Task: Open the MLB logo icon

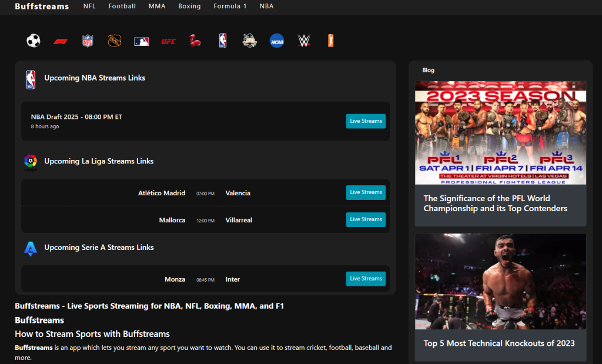Action: click(x=141, y=41)
